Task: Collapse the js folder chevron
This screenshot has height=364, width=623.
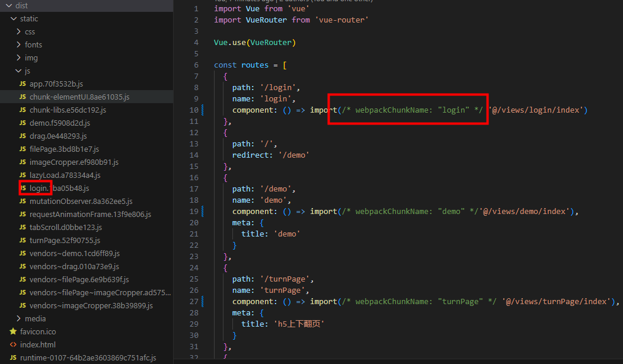Action: click(x=18, y=71)
